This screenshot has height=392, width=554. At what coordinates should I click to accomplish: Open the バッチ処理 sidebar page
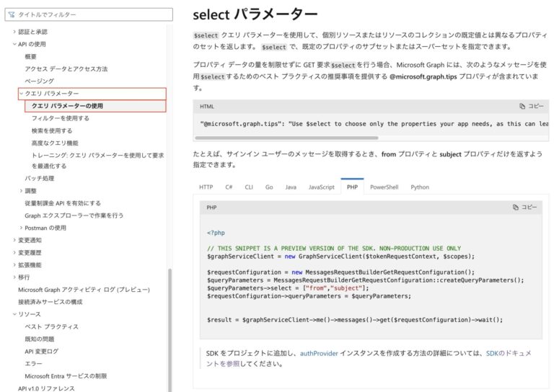[x=40, y=179]
